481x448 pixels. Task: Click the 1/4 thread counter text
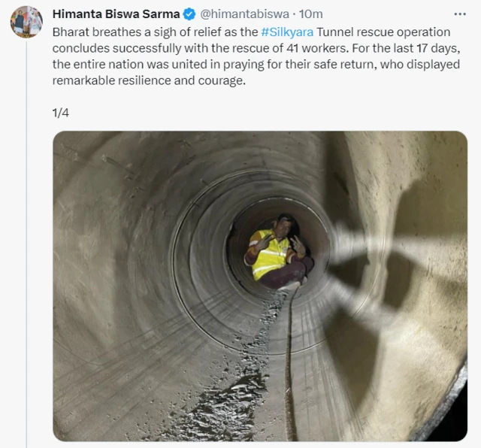(x=61, y=113)
